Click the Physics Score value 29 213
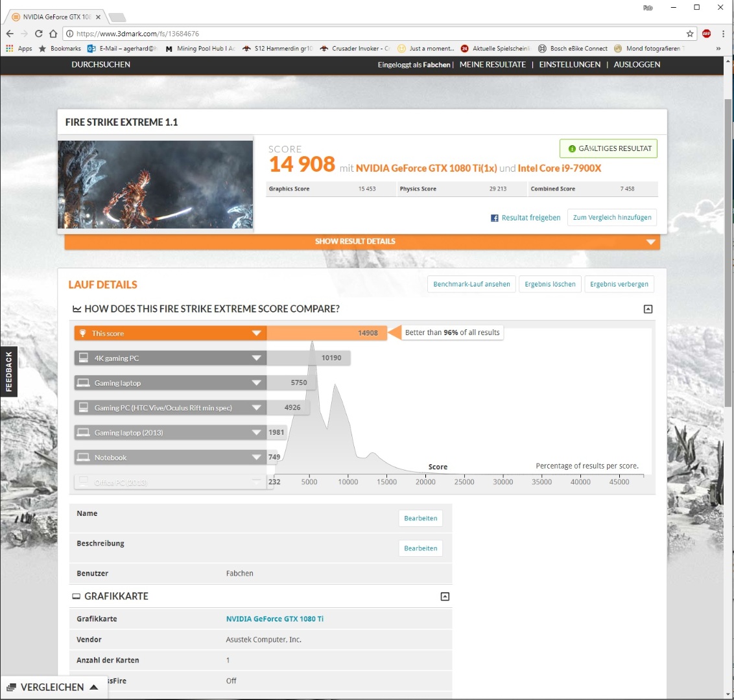The width and height of the screenshot is (734, 700). pyautogui.click(x=497, y=189)
